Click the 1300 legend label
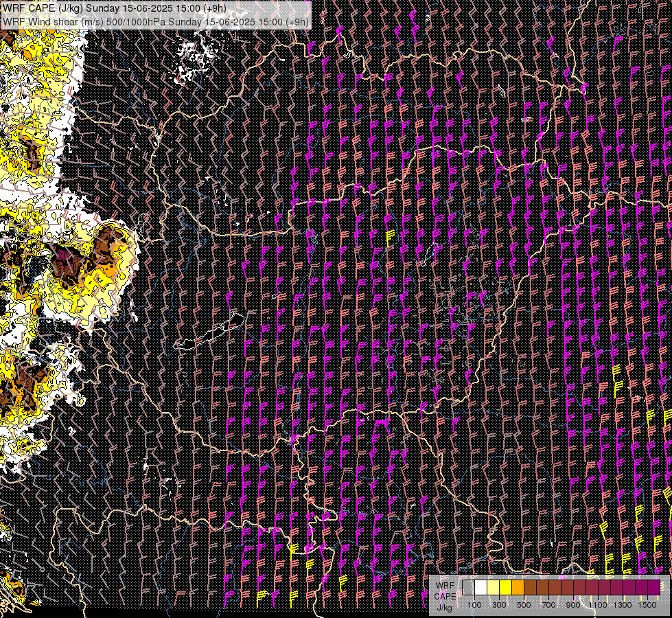The width and height of the screenshot is (672, 618). point(623,605)
